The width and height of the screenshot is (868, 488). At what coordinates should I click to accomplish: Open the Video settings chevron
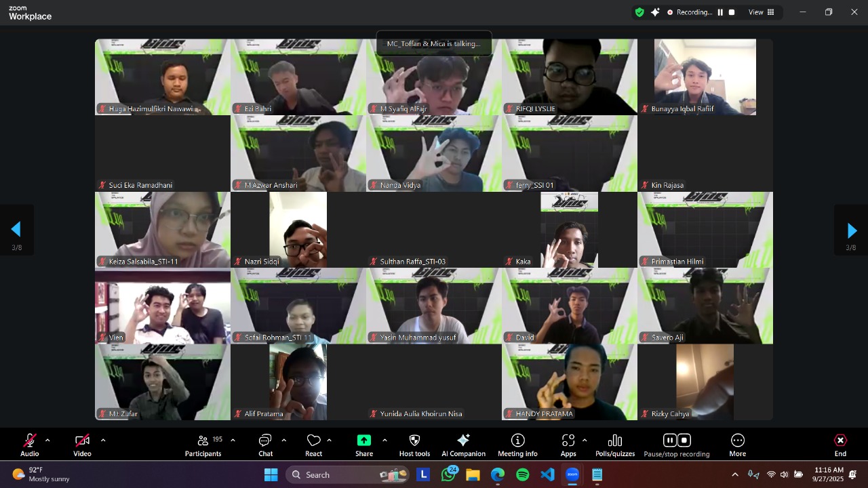[103, 439]
